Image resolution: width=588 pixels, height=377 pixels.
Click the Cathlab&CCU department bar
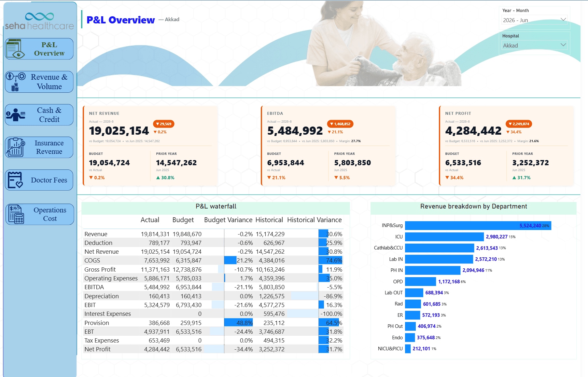(440, 248)
